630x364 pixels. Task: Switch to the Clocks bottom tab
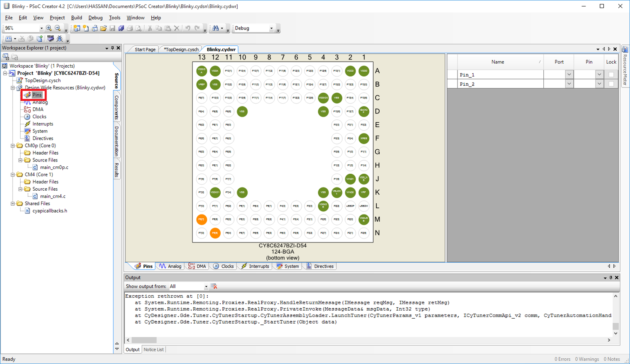click(223, 266)
